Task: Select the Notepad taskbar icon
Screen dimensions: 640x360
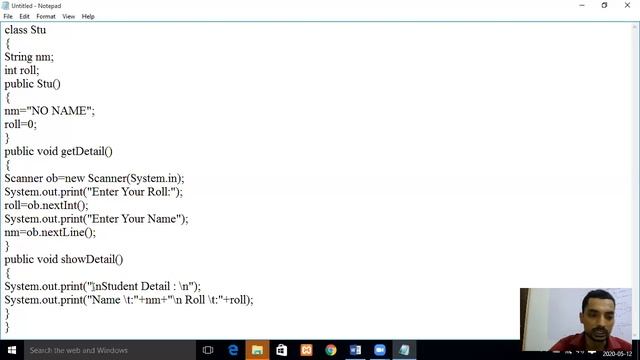Action: tap(404, 350)
